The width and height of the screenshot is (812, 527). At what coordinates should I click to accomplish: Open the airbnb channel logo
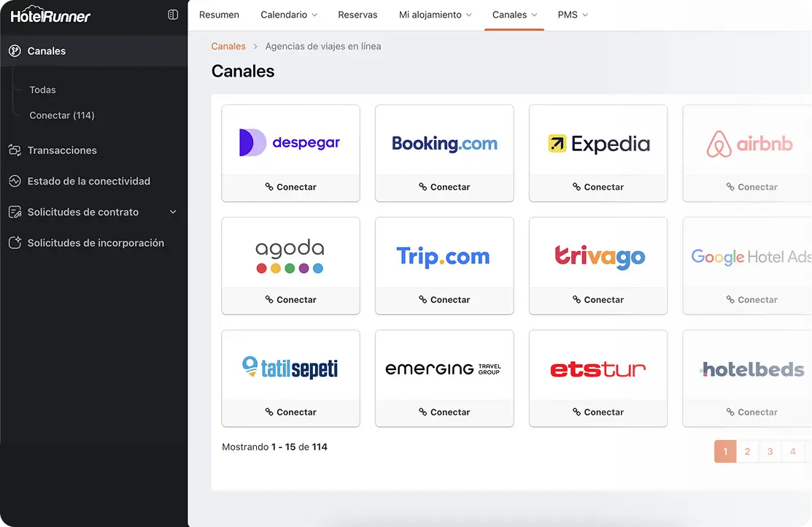(751, 143)
